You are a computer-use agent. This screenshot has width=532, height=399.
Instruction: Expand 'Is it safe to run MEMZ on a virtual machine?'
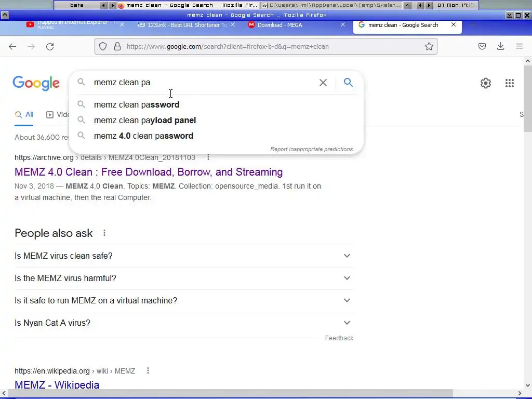coord(184,301)
